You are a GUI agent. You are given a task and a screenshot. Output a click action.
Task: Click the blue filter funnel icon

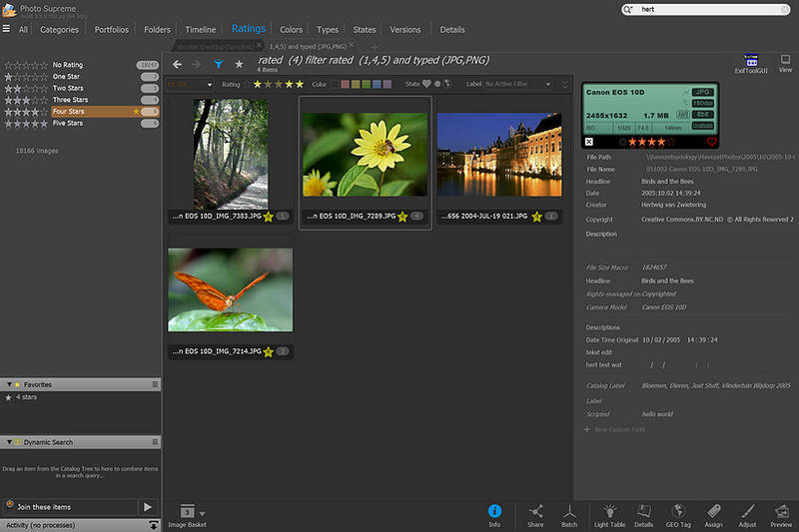click(x=218, y=64)
